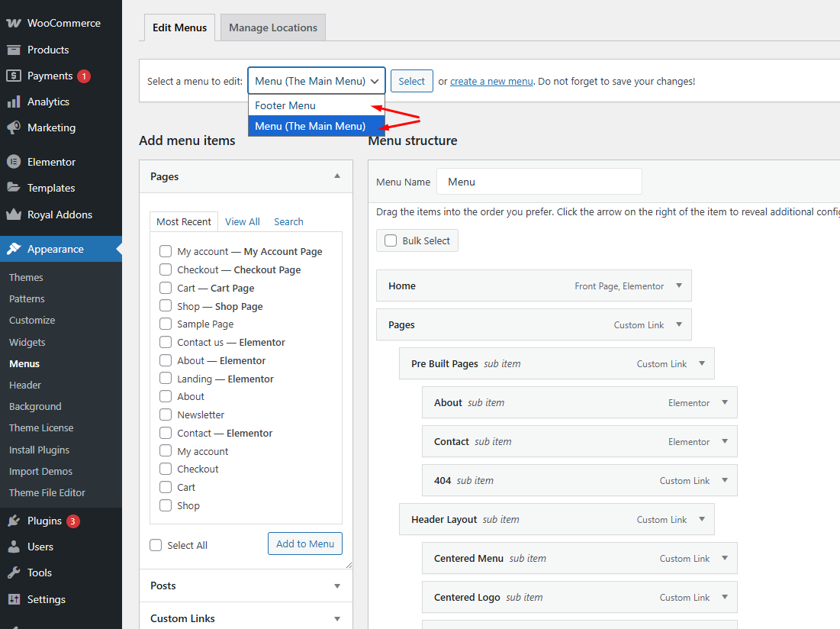Image resolution: width=840 pixels, height=629 pixels.
Task: Choose Footer Menu from dropdown list
Action: [x=316, y=105]
